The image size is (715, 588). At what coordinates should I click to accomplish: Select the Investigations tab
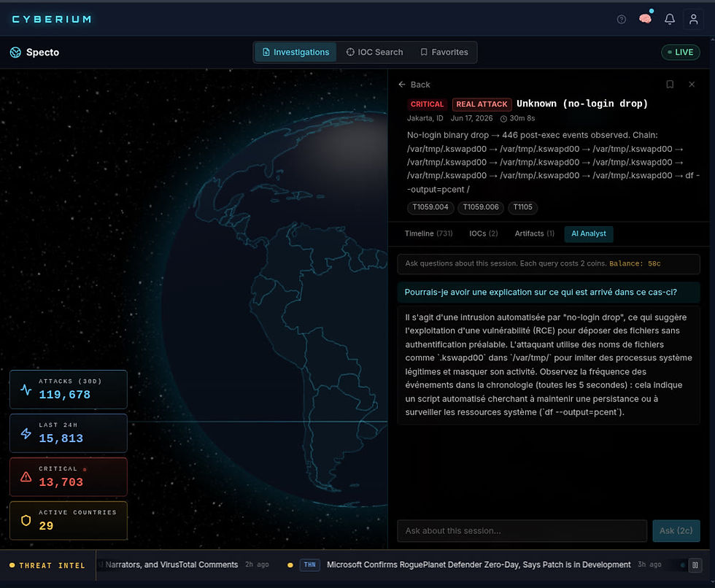tap(295, 53)
